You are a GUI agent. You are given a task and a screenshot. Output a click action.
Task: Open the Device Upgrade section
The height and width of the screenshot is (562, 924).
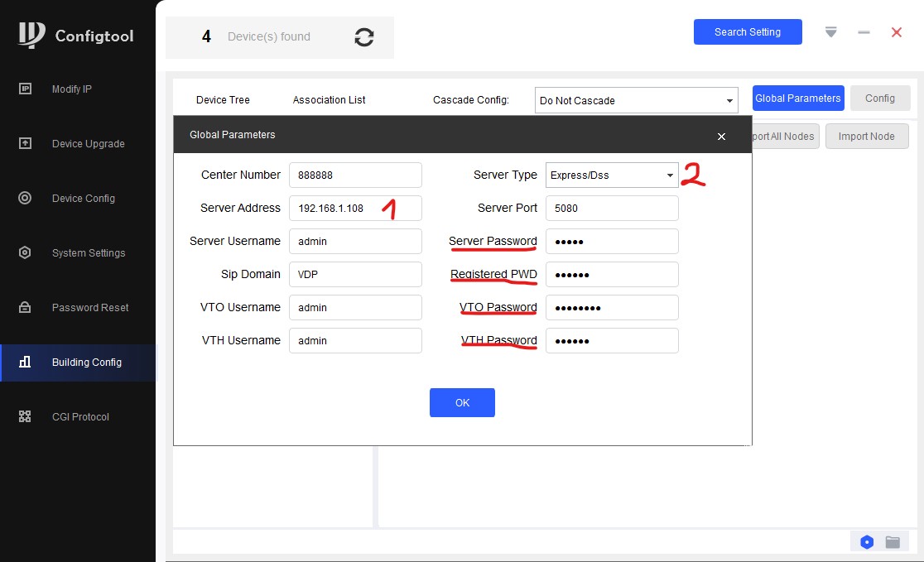pos(88,144)
